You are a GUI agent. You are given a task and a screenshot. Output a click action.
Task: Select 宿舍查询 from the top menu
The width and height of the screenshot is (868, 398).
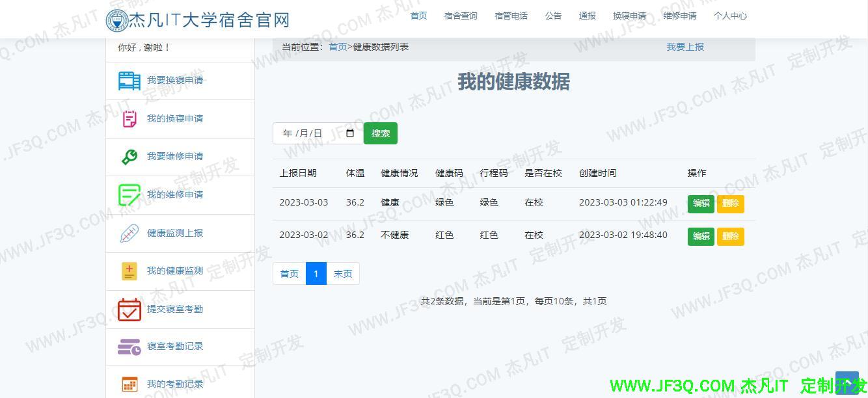click(x=460, y=16)
